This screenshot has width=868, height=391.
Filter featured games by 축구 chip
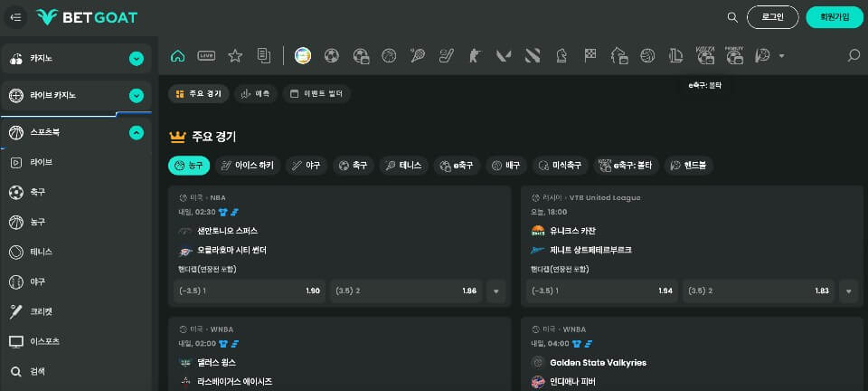tap(354, 165)
